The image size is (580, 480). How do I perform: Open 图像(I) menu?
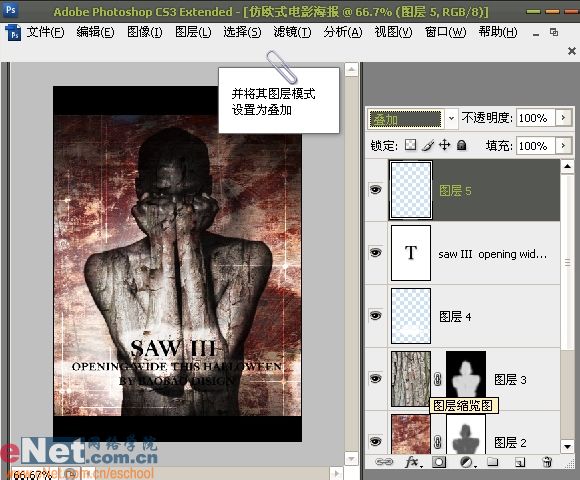(145, 32)
